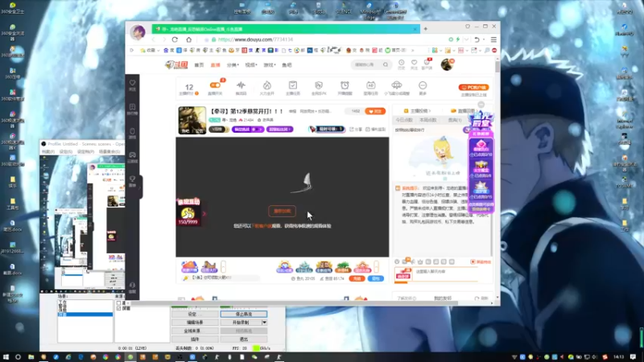Click the yellow hand gift icon showing 150/9999
Screen dimensions: 644x362
[188, 213]
